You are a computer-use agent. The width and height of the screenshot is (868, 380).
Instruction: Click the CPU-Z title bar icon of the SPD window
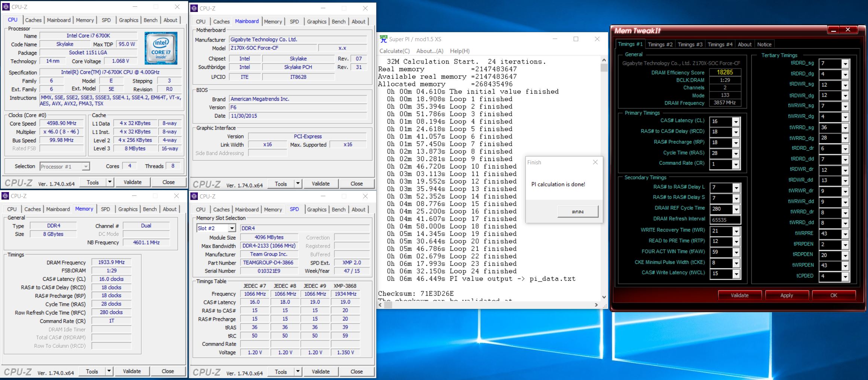point(194,196)
